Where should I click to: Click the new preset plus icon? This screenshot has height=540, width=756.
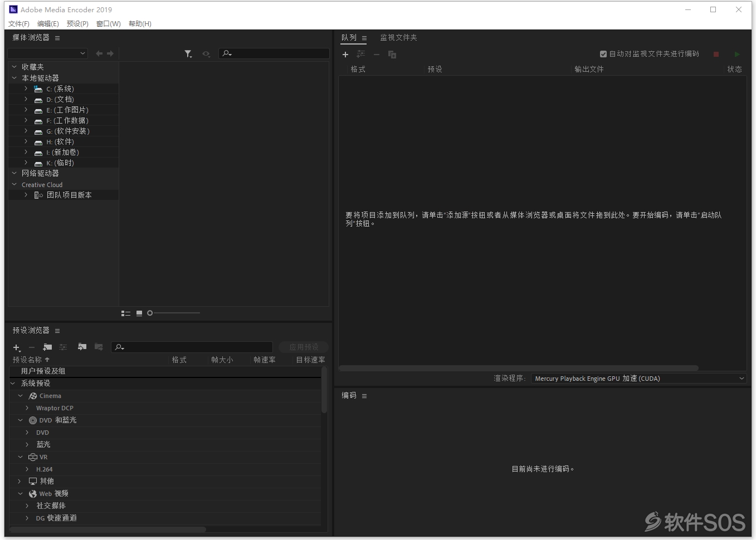tap(17, 347)
